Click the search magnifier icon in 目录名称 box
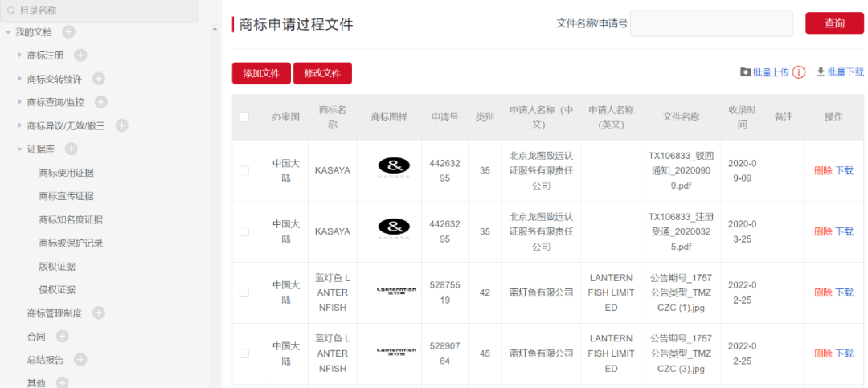 [x=11, y=11]
